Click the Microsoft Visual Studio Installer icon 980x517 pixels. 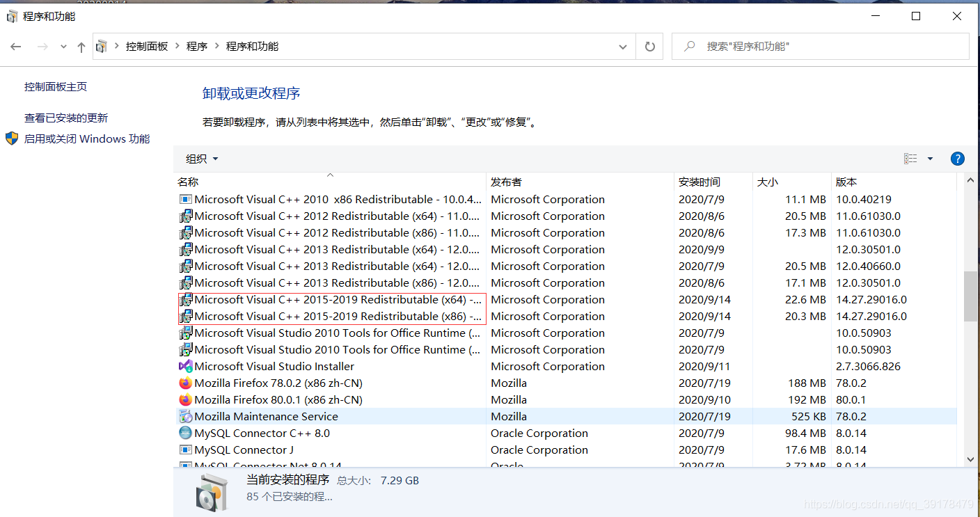pos(185,366)
